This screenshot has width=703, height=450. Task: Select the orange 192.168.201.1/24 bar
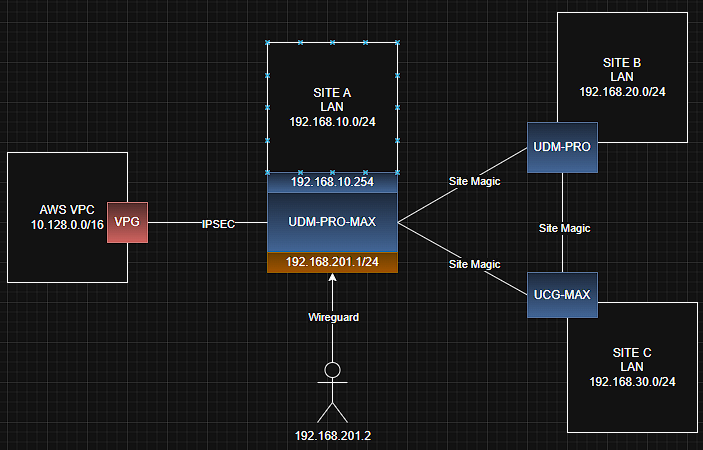(332, 262)
